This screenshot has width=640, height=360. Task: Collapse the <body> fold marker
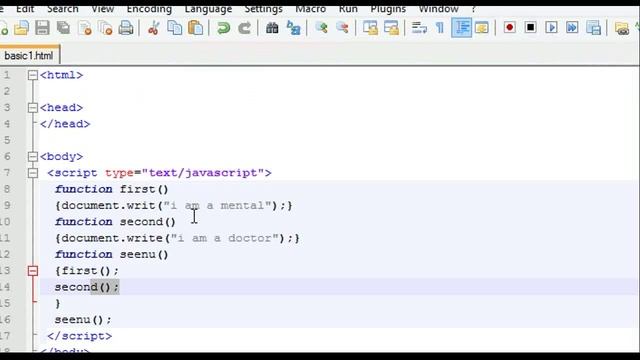pyautogui.click(x=33, y=157)
